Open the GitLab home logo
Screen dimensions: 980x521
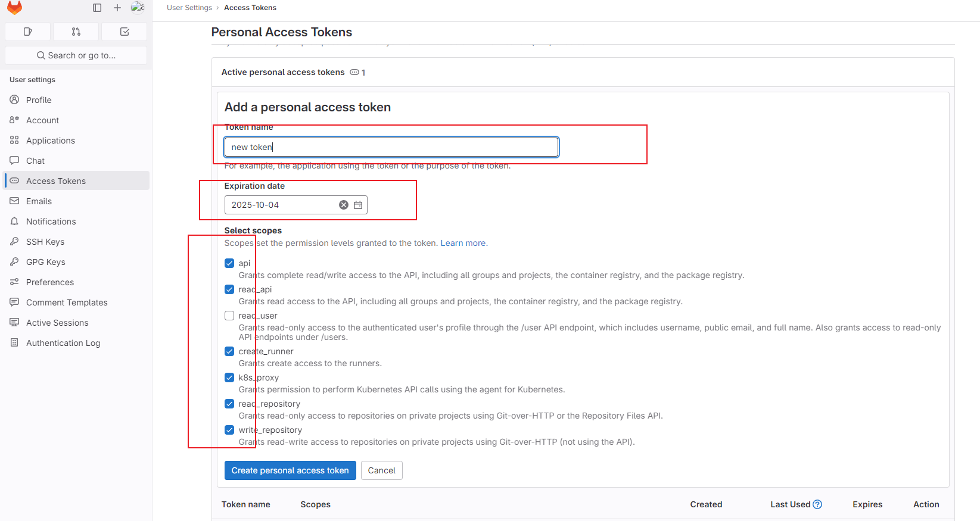14,8
